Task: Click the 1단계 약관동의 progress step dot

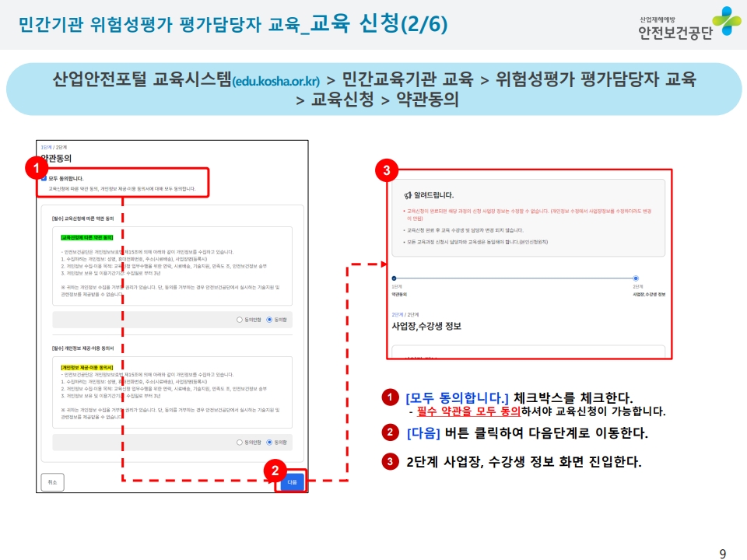Action: pos(394,278)
